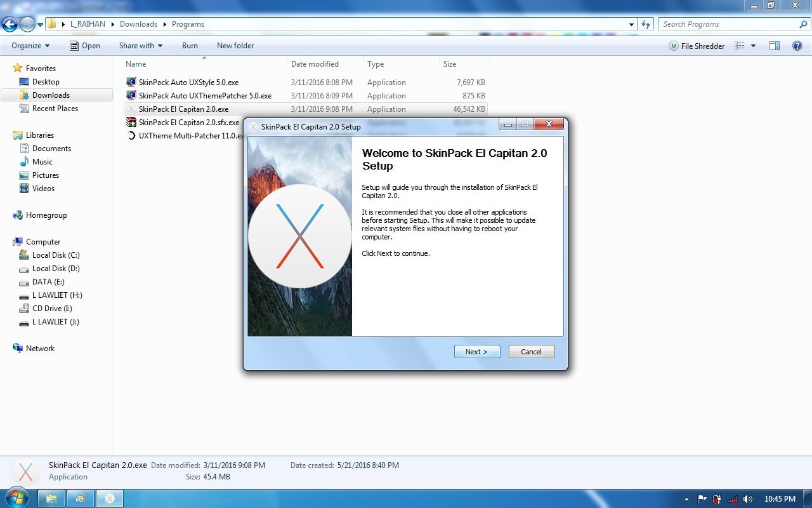Viewport: 812px width, 508px height.
Task: Open Share with menu
Action: (141, 46)
